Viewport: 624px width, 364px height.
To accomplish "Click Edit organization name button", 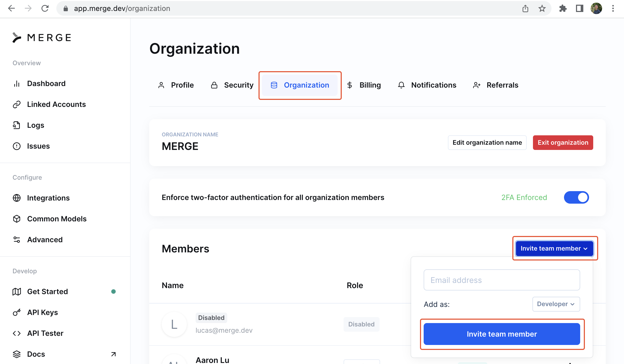I will pyautogui.click(x=487, y=143).
